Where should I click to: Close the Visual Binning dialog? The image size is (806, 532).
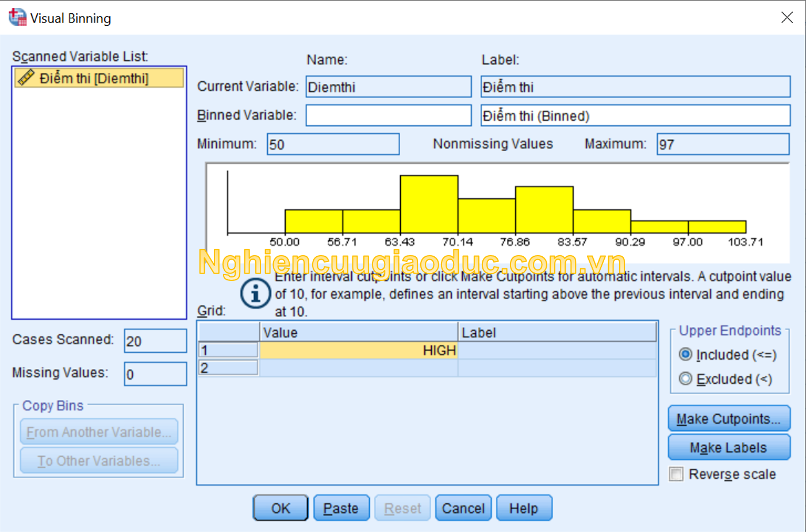coord(786,18)
